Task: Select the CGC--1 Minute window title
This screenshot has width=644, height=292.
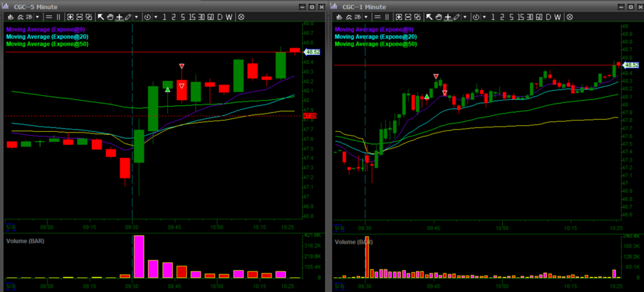Action: click(x=366, y=6)
